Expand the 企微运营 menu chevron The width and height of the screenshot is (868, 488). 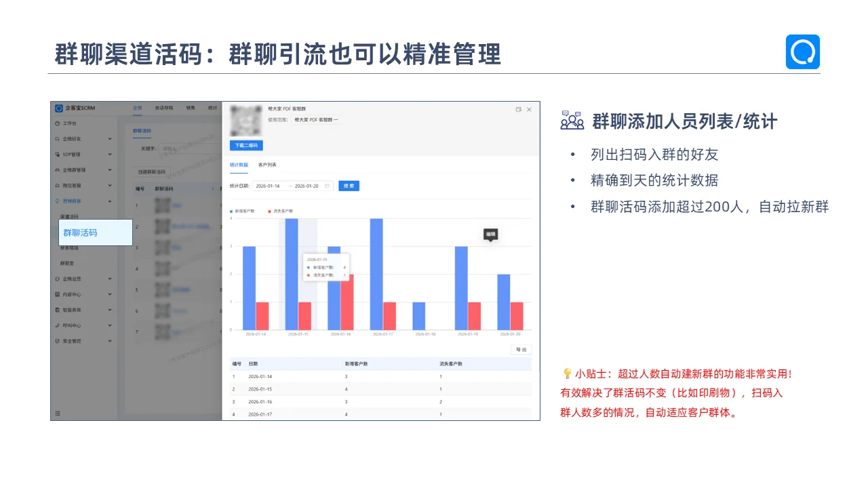tap(110, 279)
